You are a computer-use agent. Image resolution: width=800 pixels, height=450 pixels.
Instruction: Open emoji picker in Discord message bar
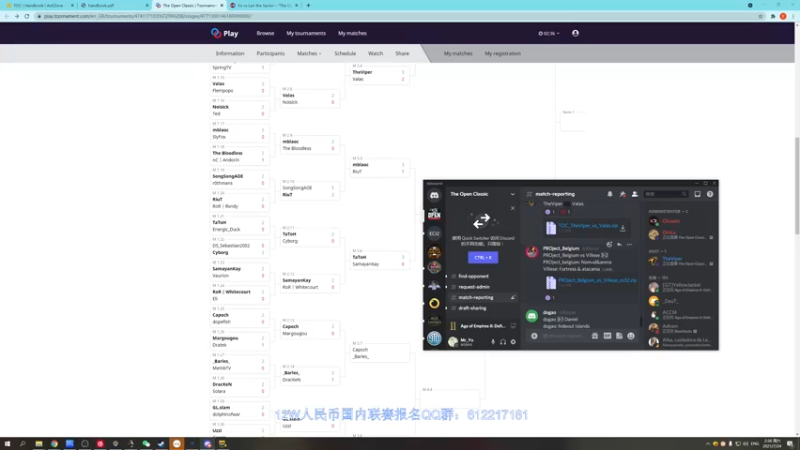tap(631, 336)
